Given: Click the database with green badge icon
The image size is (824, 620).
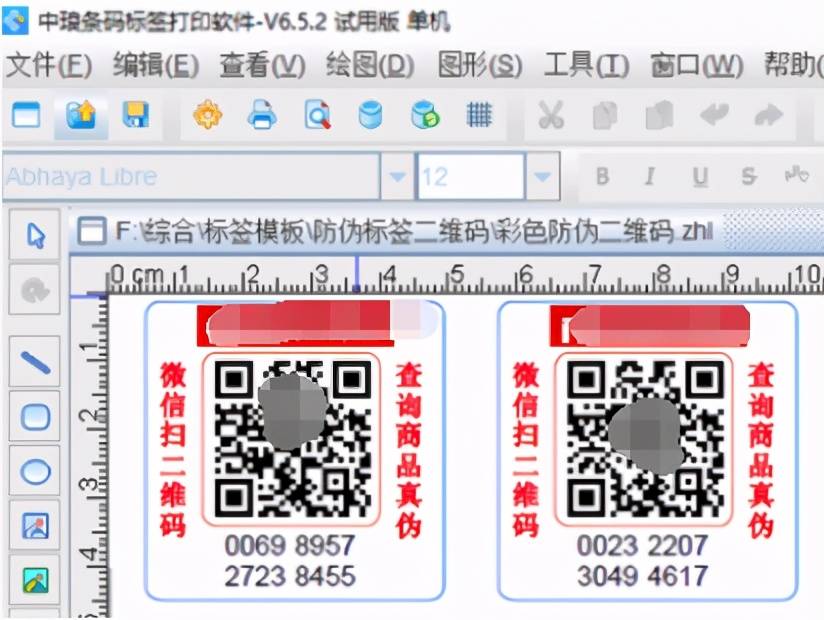Looking at the screenshot, I should pos(425,115).
